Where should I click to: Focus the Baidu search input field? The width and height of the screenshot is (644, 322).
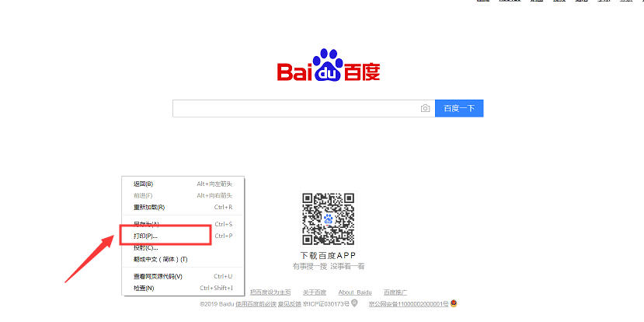coord(295,109)
